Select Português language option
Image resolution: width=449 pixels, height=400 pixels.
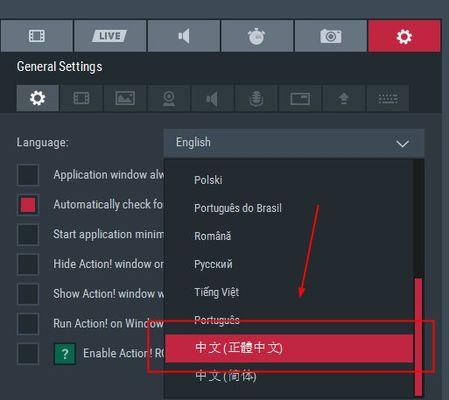tap(289, 320)
